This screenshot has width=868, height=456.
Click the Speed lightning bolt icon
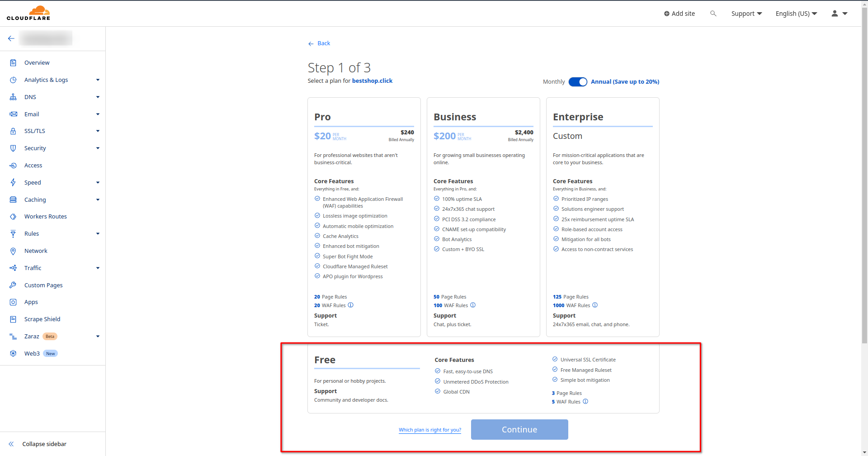[x=13, y=183]
